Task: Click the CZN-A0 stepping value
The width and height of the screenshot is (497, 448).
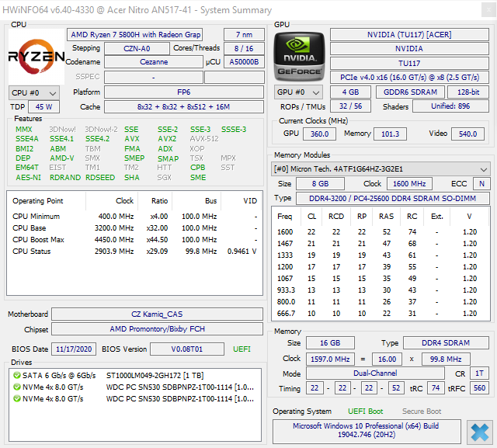Action: [x=137, y=48]
